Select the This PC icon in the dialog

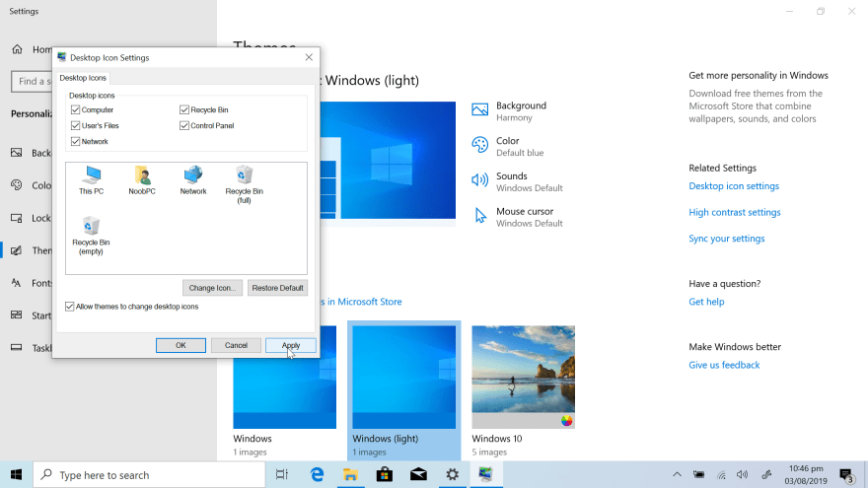coord(92,180)
